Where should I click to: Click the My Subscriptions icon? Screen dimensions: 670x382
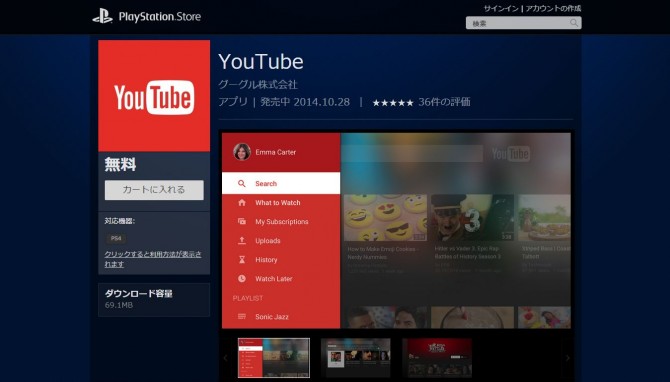point(242,221)
